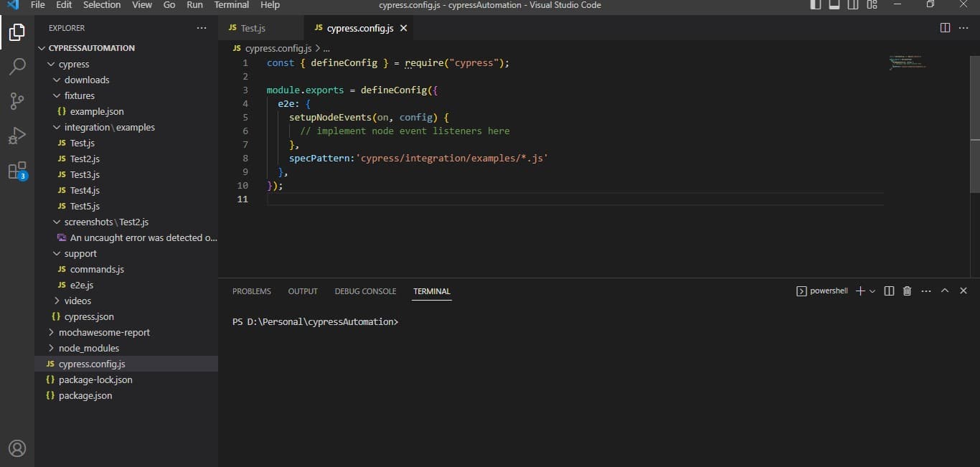This screenshot has height=467, width=980.
Task: Expand the mochawesome-report folder
Action: click(x=126, y=332)
